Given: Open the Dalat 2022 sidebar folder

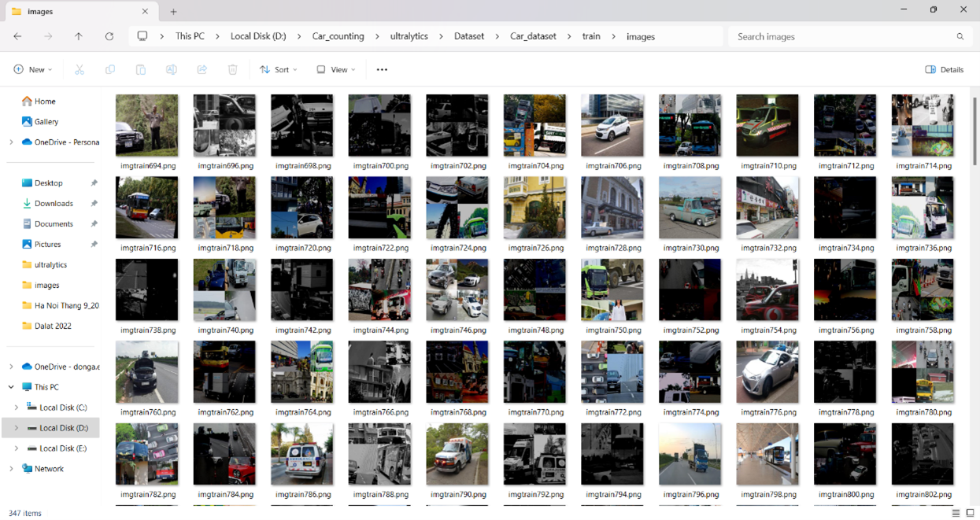Looking at the screenshot, I should (x=53, y=326).
